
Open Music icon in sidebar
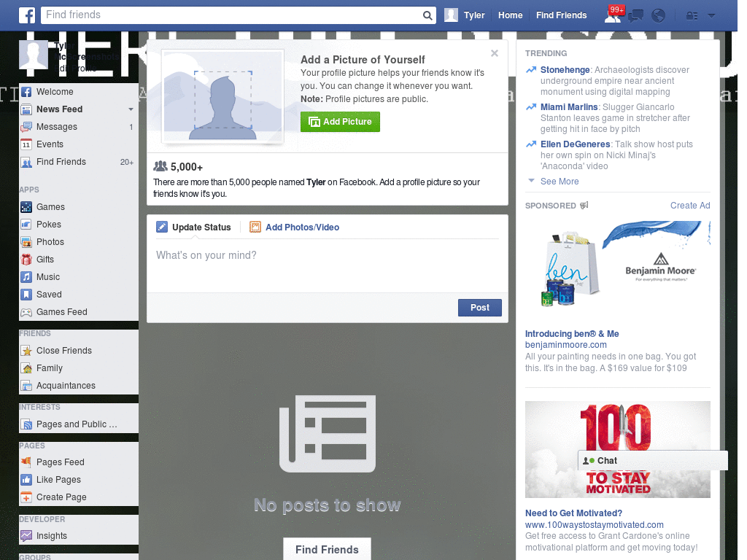[x=26, y=277]
